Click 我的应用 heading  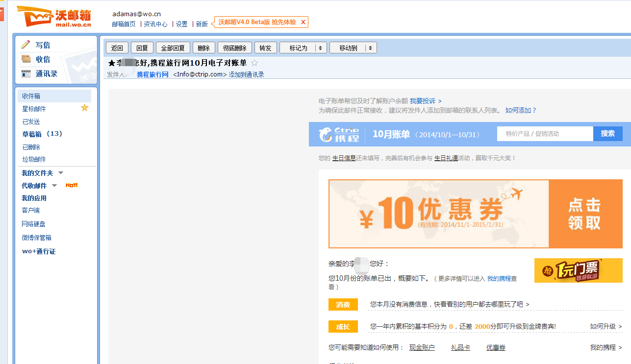click(34, 198)
